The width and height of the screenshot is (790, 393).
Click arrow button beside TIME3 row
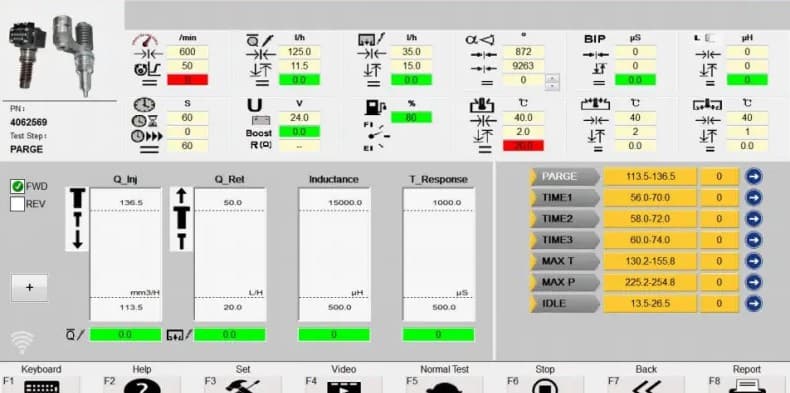[x=753, y=240]
